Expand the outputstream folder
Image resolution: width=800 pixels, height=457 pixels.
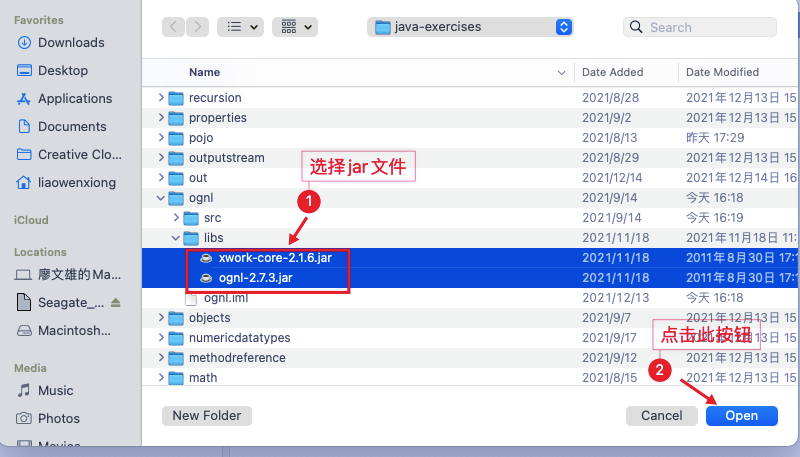tap(161, 158)
